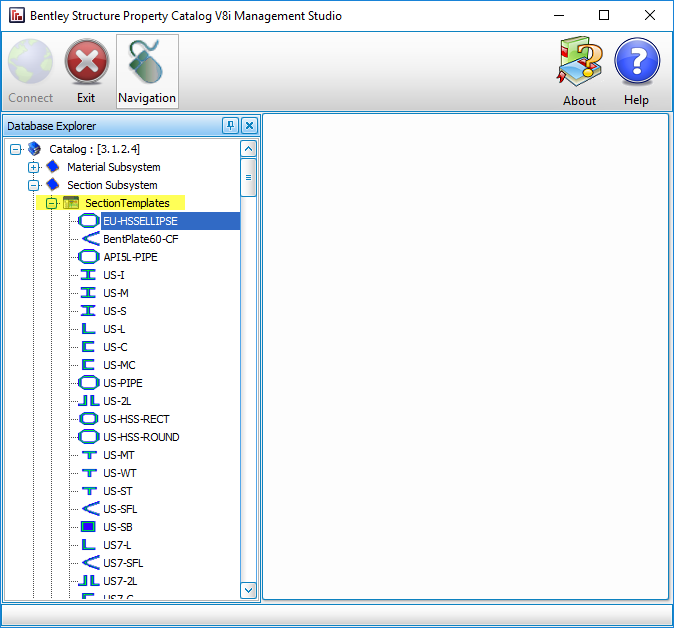Select US-MC template label
674x628 pixels.
[x=119, y=365]
